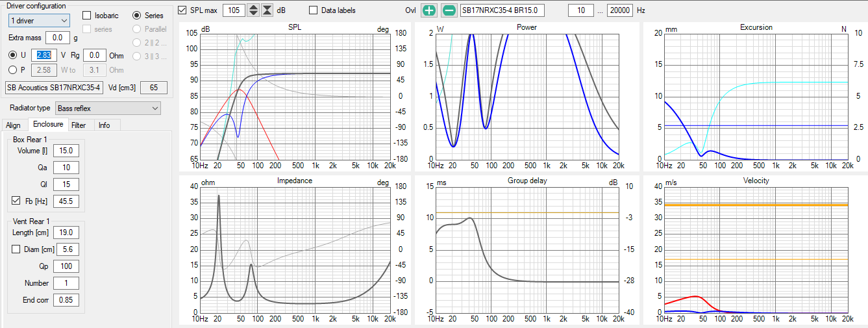Toggle the SPL max checkbox

click(x=182, y=10)
